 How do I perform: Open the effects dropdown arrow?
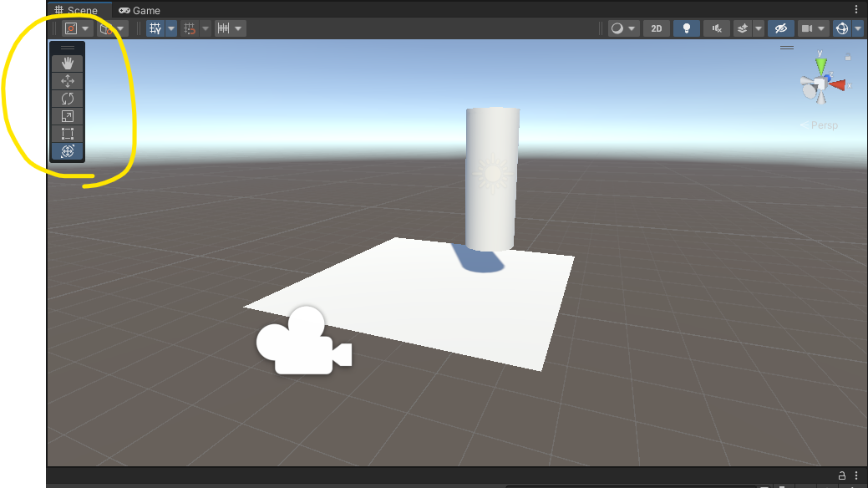pos(759,28)
